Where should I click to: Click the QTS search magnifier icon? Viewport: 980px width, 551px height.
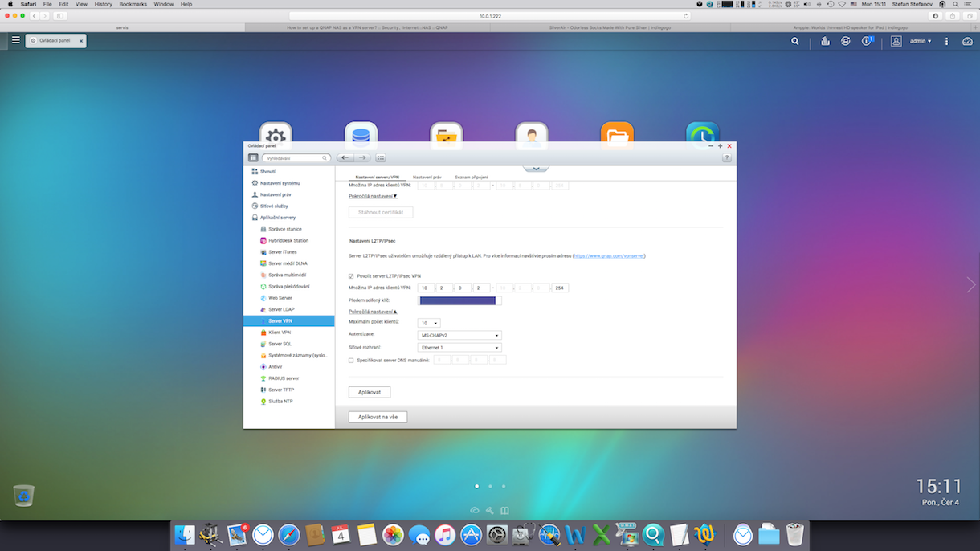[x=795, y=41]
